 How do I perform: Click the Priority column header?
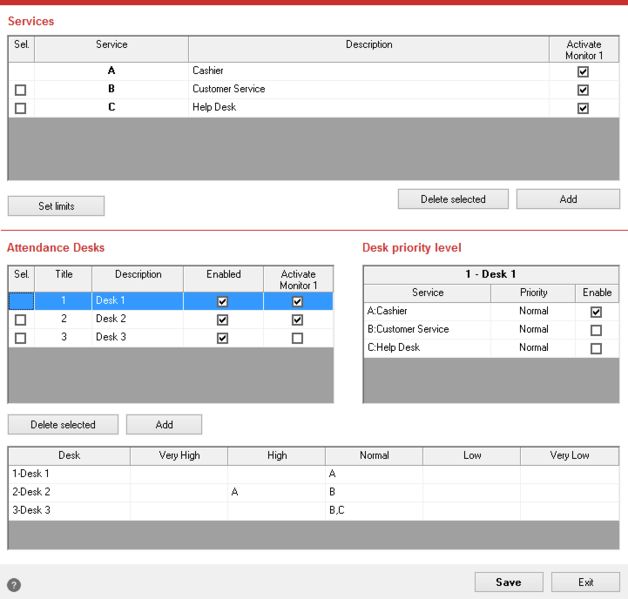pos(533,293)
